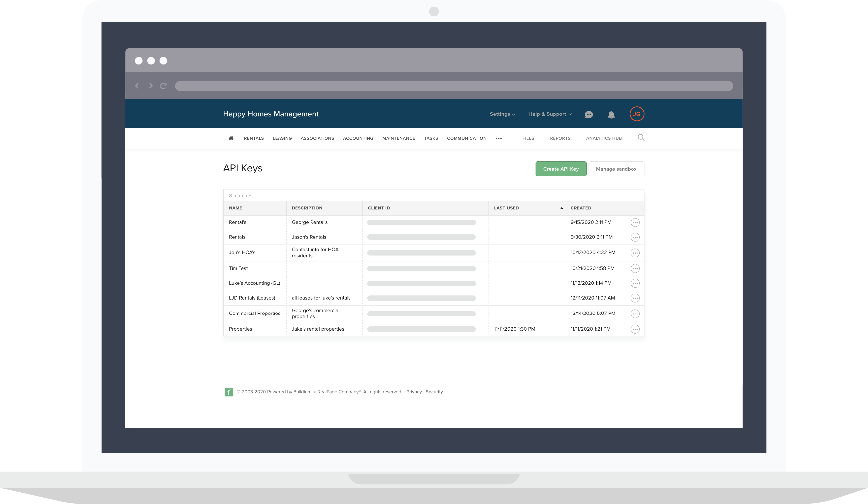
Task: Open the notifications bell
Action: (x=611, y=114)
